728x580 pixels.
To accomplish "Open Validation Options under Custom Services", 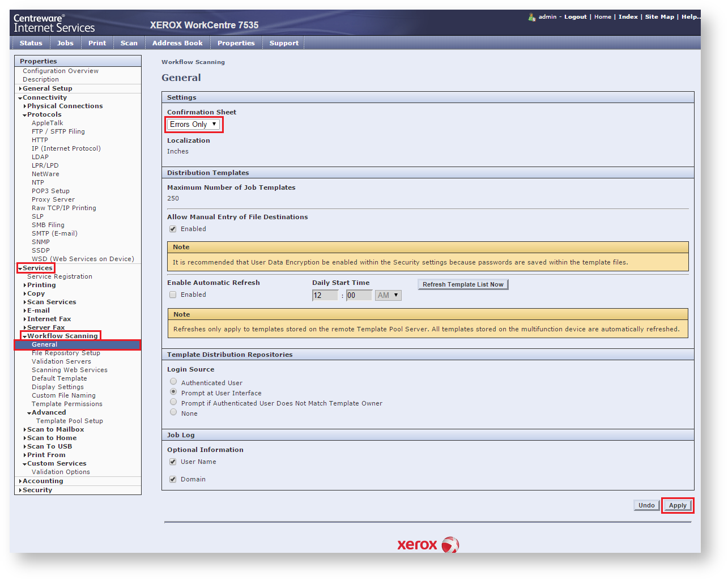I will [61, 472].
